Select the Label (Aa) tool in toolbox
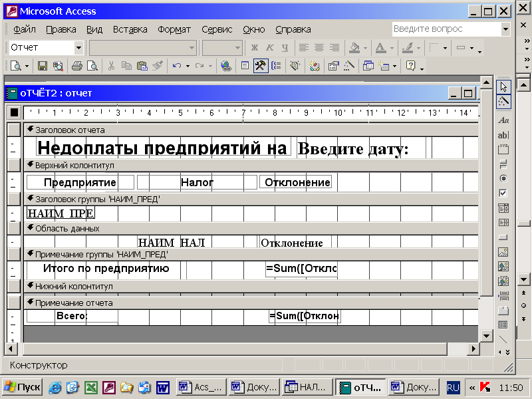 click(x=503, y=120)
